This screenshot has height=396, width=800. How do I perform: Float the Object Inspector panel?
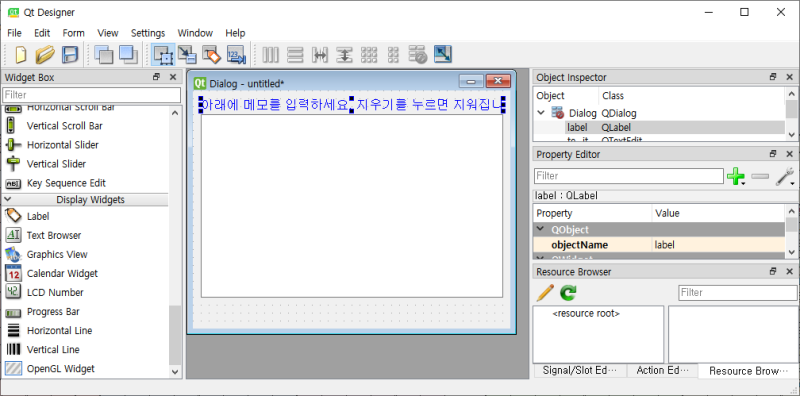(x=773, y=77)
